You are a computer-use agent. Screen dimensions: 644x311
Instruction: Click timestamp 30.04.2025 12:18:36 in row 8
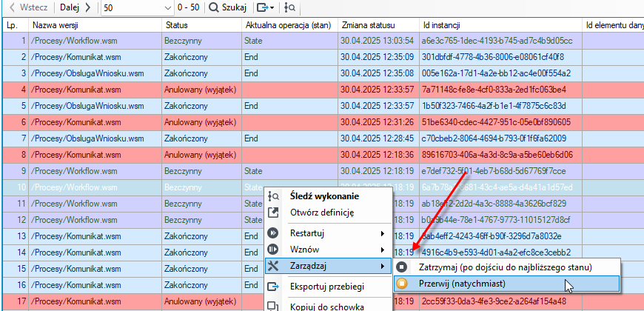tap(377, 155)
